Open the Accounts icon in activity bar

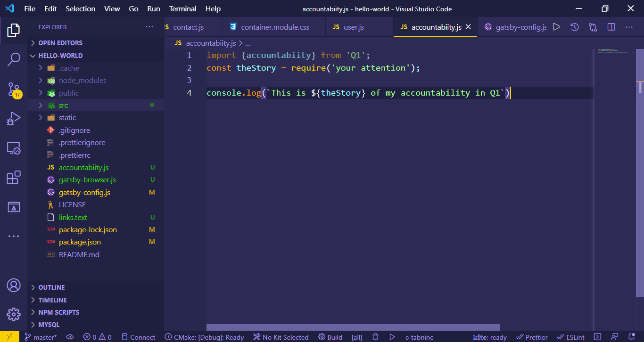(14, 285)
